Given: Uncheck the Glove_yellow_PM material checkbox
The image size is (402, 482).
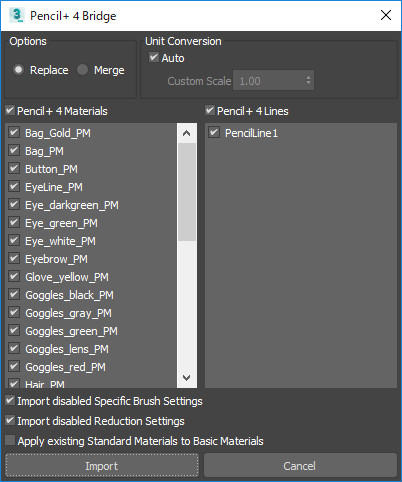Looking at the screenshot, I should 14,277.
